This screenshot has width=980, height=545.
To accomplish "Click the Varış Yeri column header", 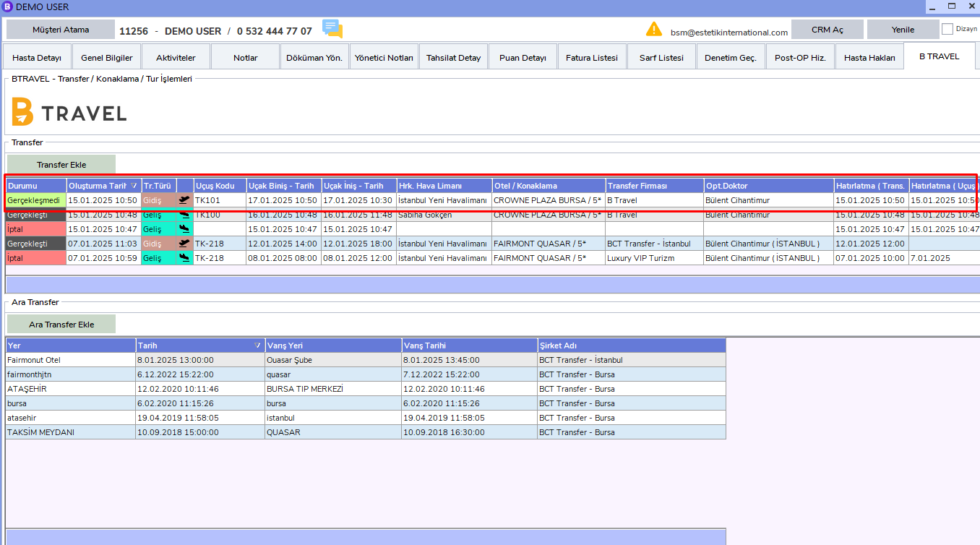I will point(333,346).
